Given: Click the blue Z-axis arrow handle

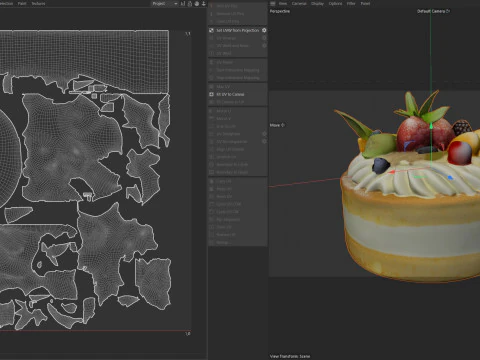Looking at the screenshot, I should [x=450, y=178].
